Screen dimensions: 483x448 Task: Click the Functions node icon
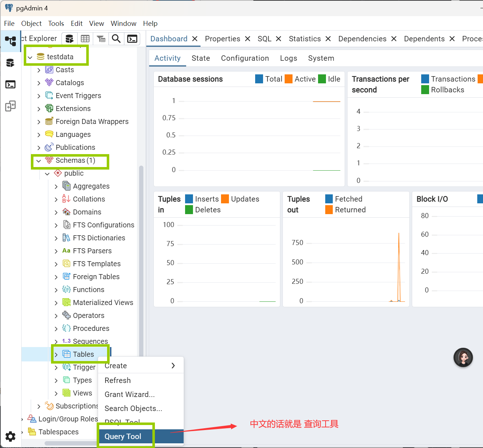(x=66, y=290)
